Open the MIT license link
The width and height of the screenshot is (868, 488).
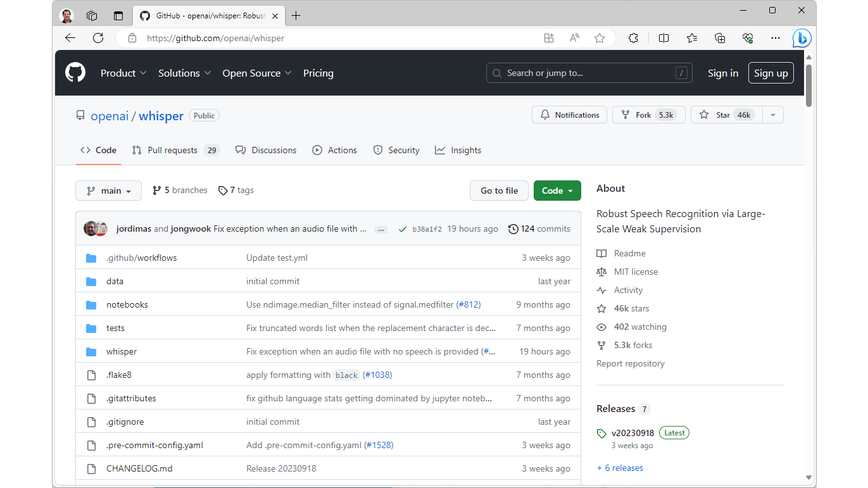636,272
